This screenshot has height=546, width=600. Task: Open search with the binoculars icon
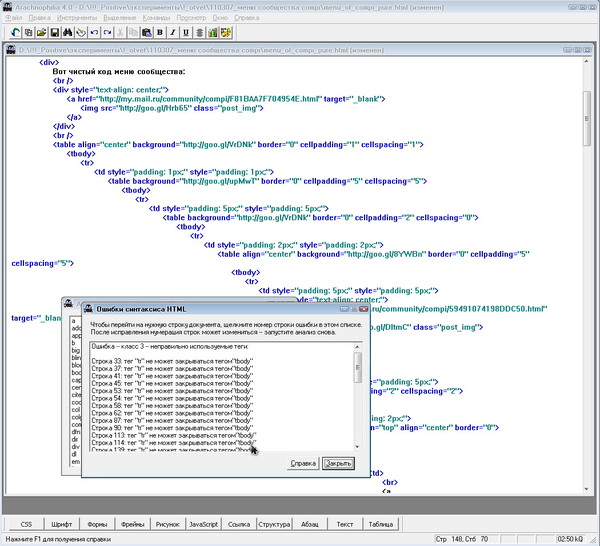[68, 33]
